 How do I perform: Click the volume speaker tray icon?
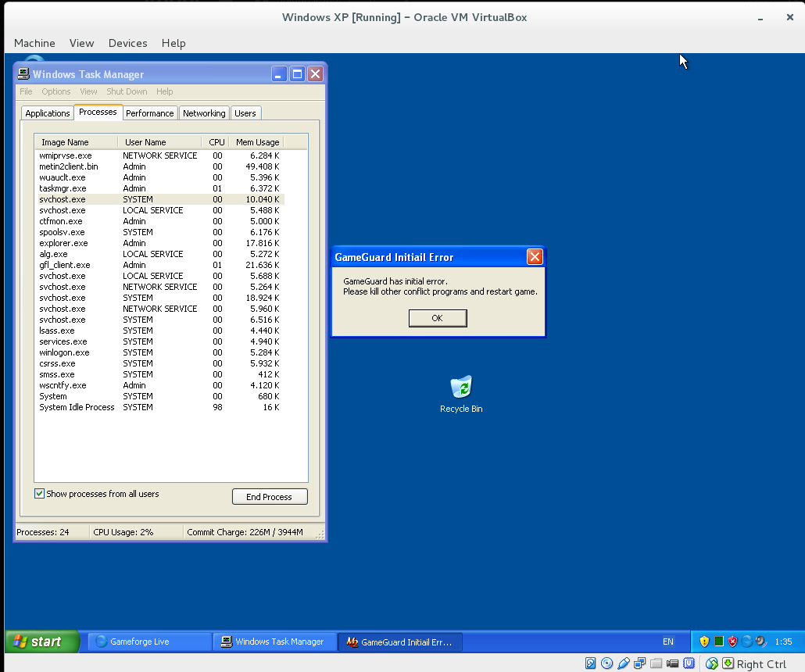[x=760, y=642]
